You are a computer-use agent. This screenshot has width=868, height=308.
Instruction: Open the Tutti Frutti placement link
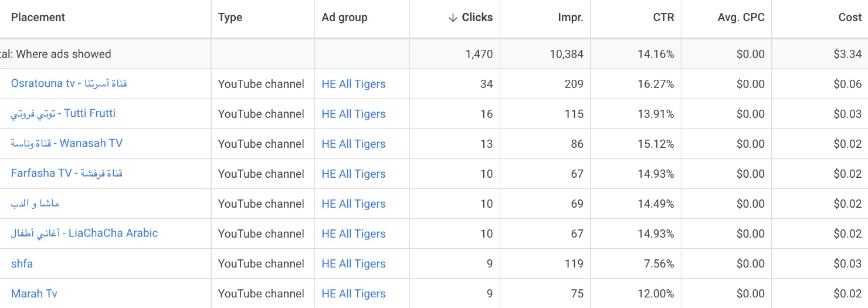point(63,113)
